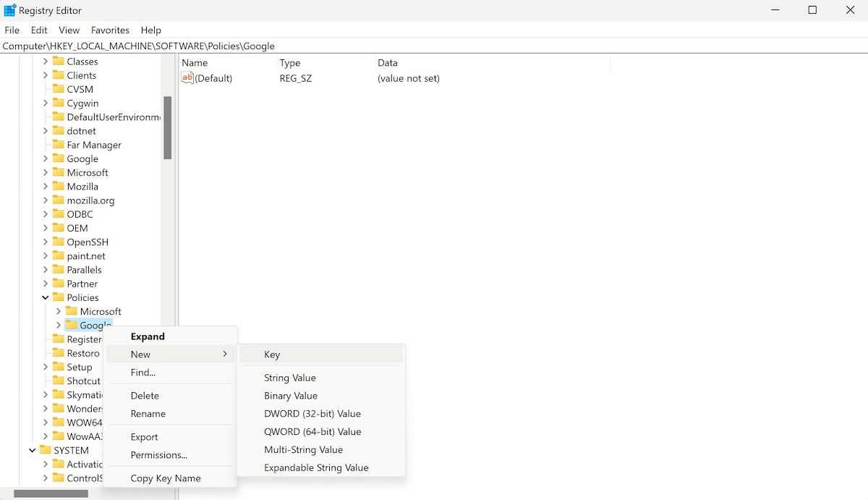
Task: Click the Cygwin folder icon
Action: pyautogui.click(x=60, y=103)
